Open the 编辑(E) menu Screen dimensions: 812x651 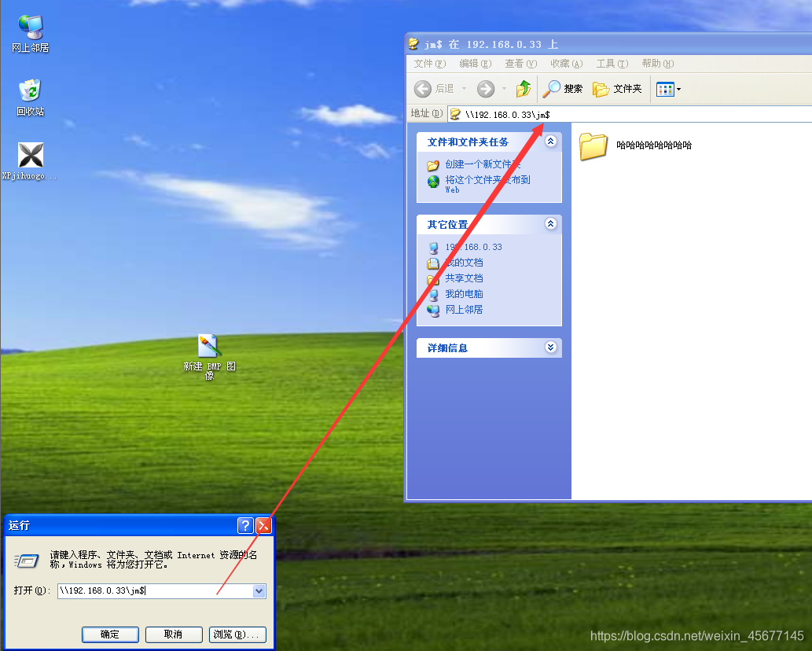coord(475,64)
